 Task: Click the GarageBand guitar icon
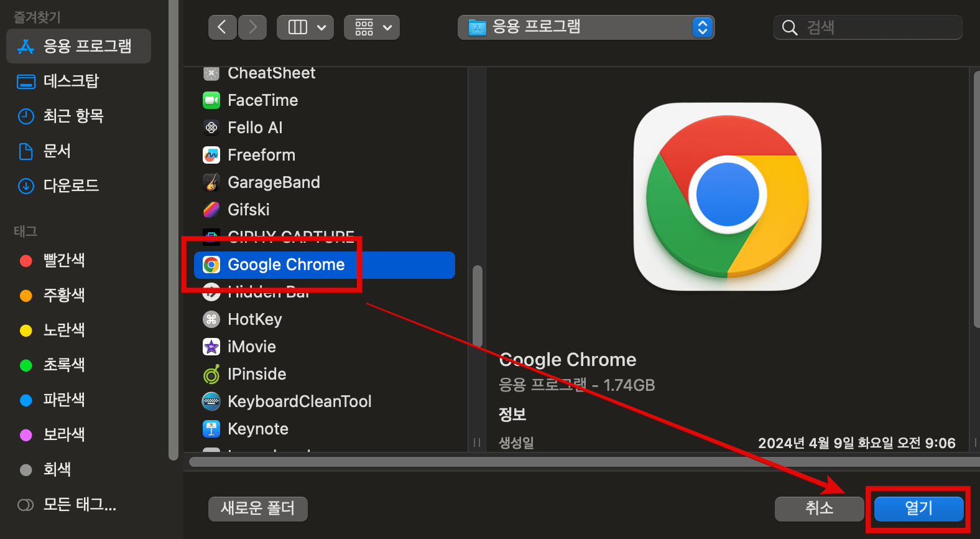pyautogui.click(x=211, y=182)
